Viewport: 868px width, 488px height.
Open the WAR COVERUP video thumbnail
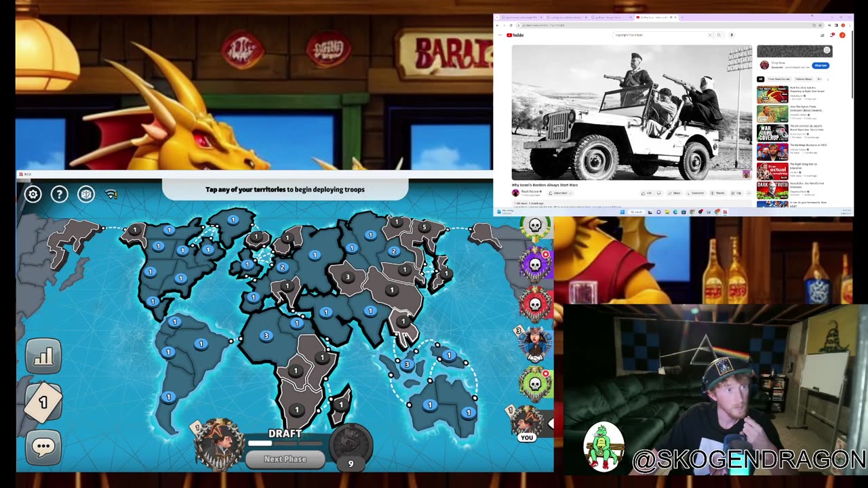click(x=772, y=133)
